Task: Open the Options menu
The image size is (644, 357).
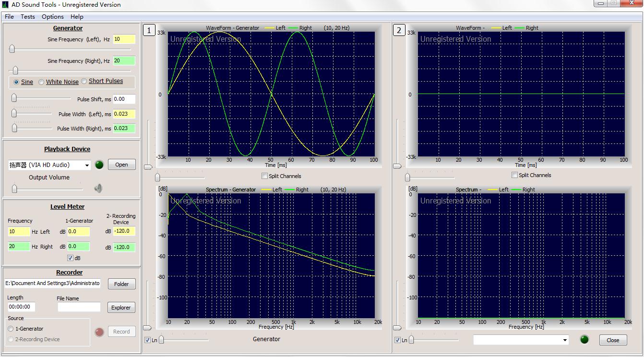Action: point(52,16)
